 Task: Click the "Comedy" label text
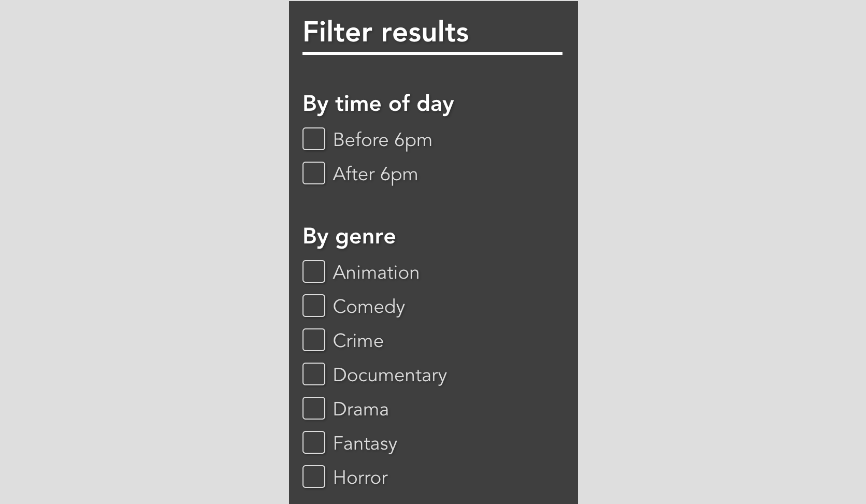(x=369, y=307)
